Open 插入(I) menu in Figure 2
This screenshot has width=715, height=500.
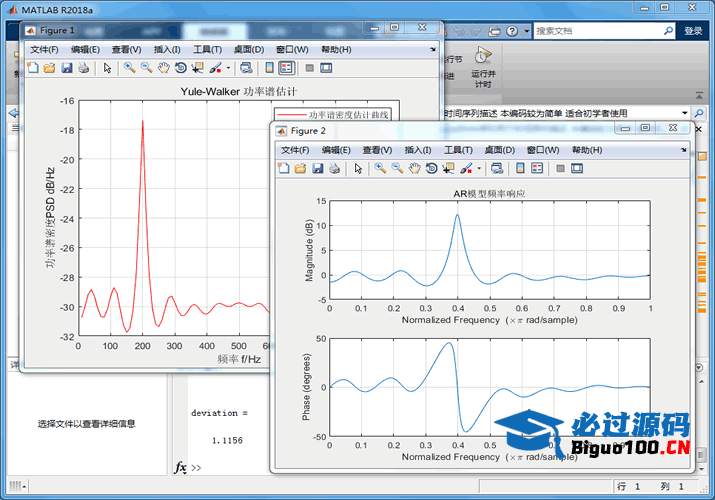[418, 150]
